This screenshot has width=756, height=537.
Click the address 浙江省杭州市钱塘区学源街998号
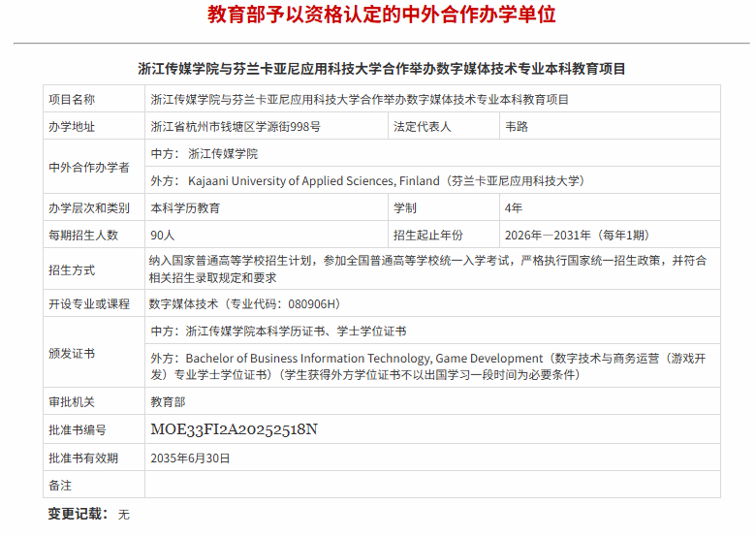coord(236,126)
